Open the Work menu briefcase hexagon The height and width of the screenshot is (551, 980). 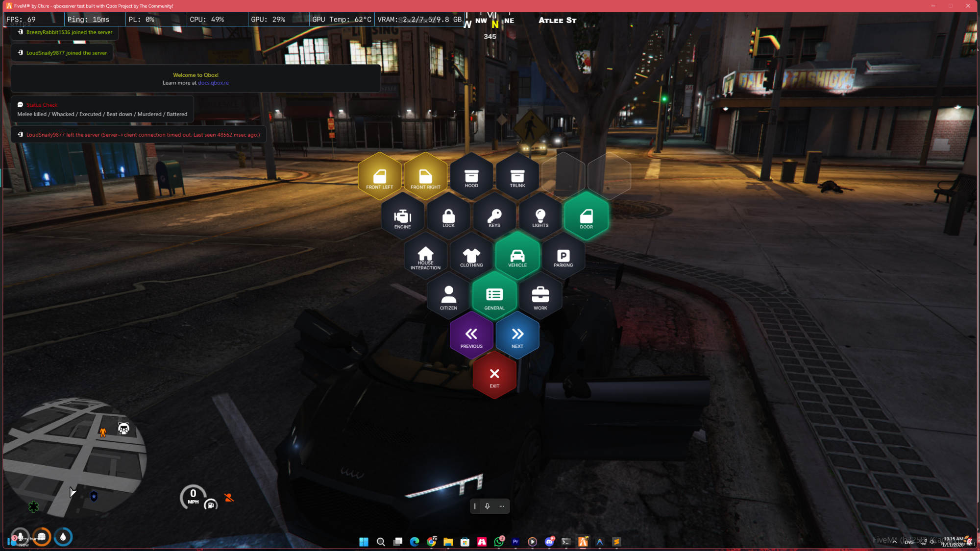pos(540,295)
